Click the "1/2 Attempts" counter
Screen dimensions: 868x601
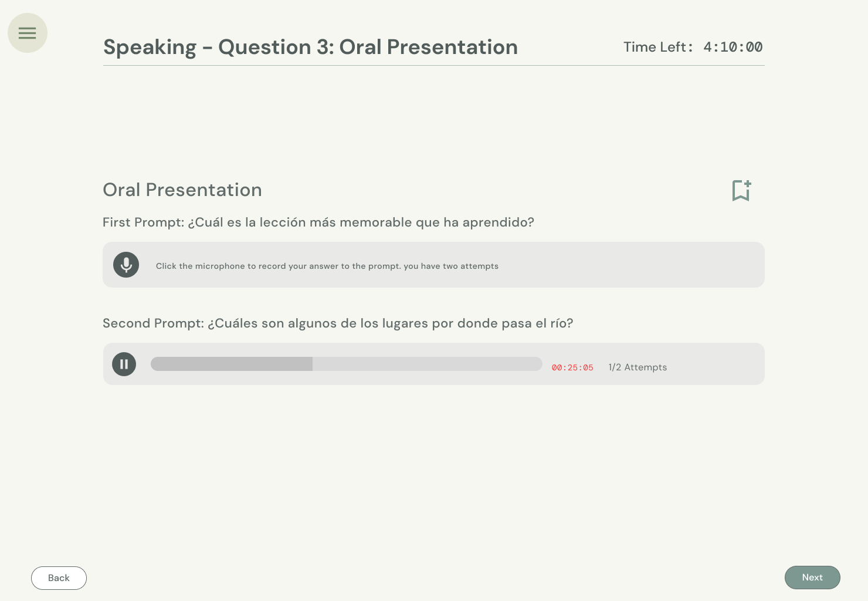tap(638, 367)
